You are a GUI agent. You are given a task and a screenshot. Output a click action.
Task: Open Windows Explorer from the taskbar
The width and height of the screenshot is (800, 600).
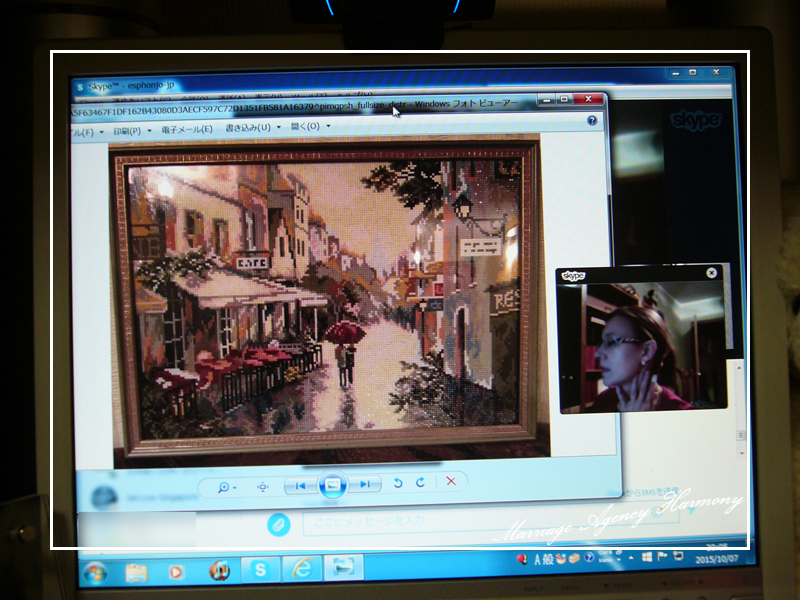[x=136, y=572]
